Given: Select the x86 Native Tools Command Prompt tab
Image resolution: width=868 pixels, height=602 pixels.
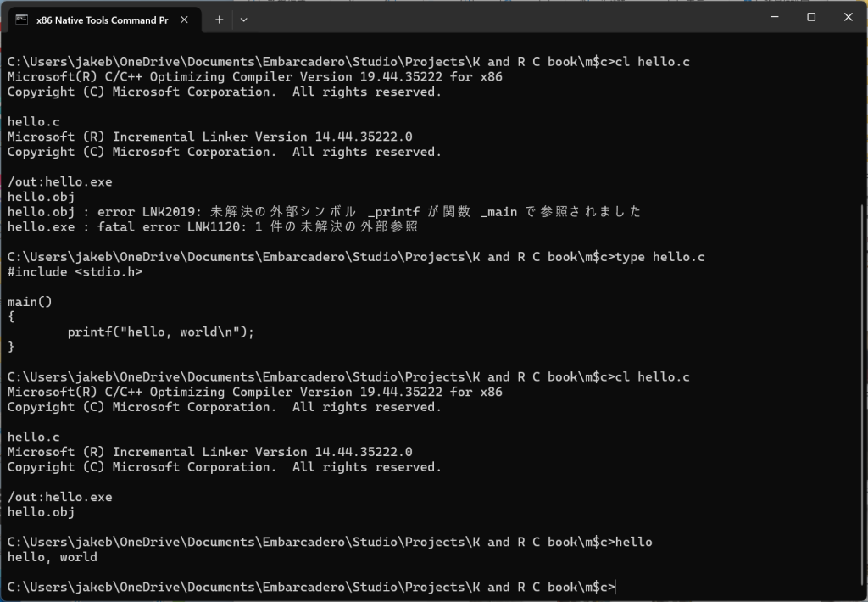Looking at the screenshot, I should [102, 20].
